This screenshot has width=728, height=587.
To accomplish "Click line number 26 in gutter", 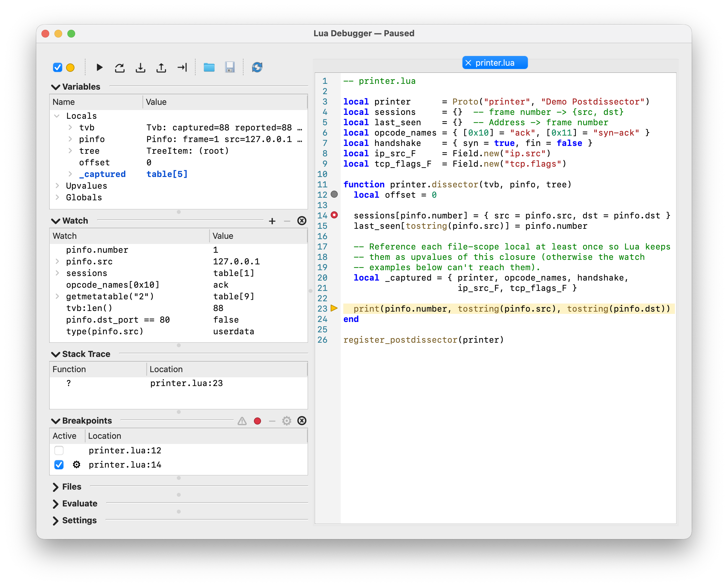I will coord(322,340).
